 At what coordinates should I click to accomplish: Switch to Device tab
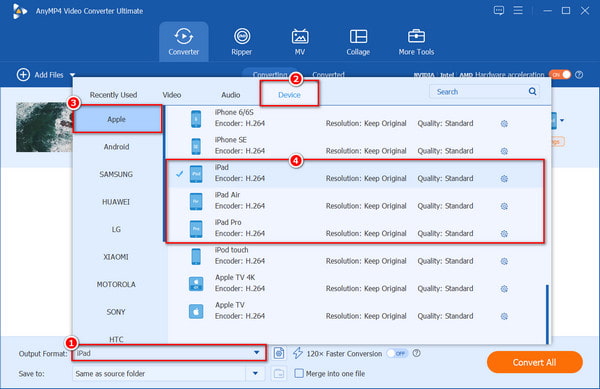[x=289, y=95]
